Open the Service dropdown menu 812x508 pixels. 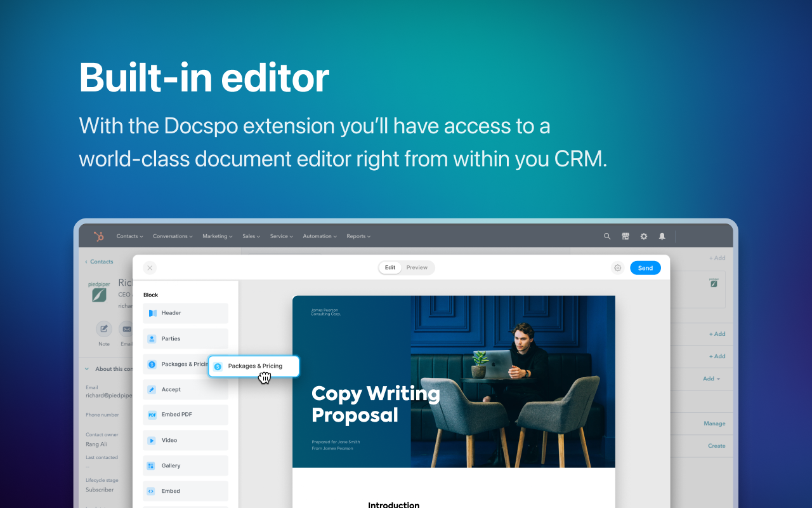282,236
